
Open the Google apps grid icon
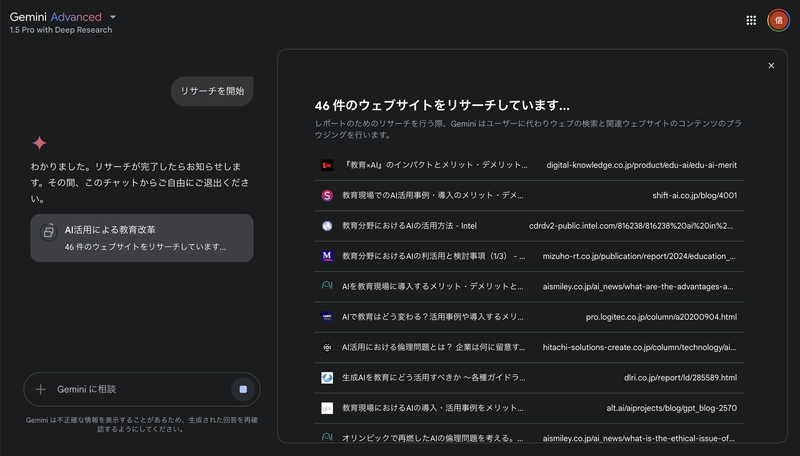coord(751,20)
